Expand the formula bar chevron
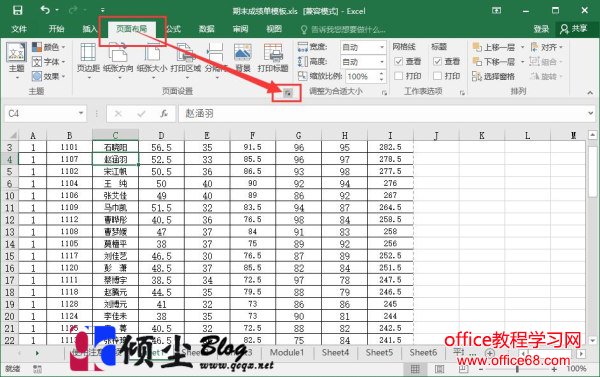Viewport: 600px width, 377px height. coord(591,113)
